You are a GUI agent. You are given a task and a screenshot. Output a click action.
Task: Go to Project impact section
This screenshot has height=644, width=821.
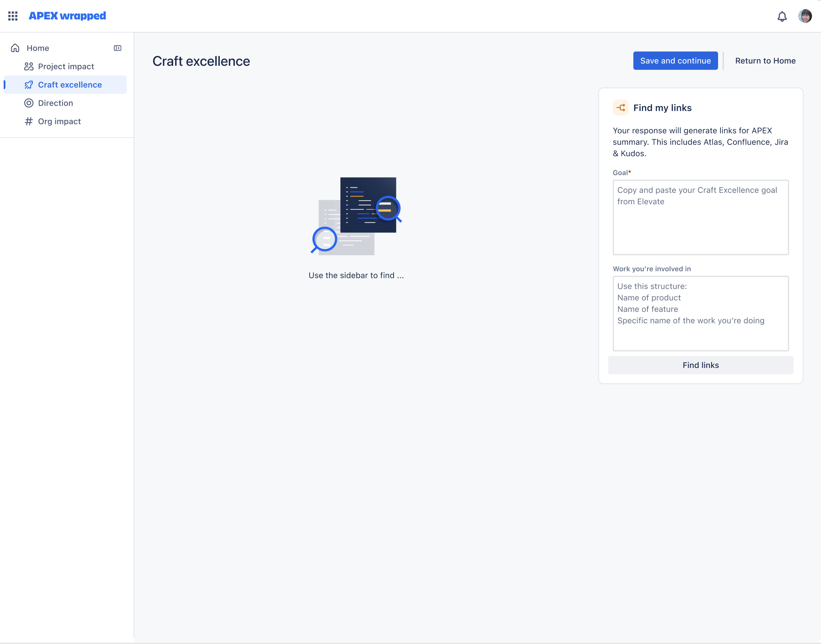click(x=66, y=66)
